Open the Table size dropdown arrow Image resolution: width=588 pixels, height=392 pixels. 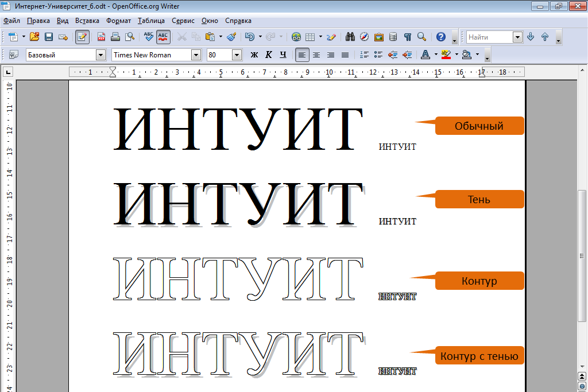320,37
